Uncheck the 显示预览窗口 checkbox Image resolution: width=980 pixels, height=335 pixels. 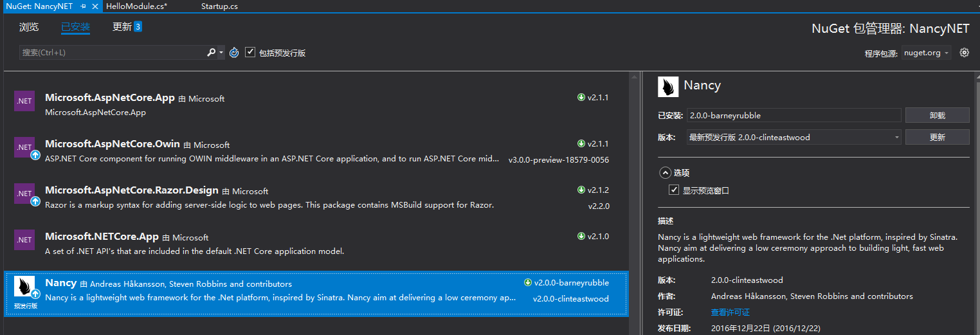(674, 190)
